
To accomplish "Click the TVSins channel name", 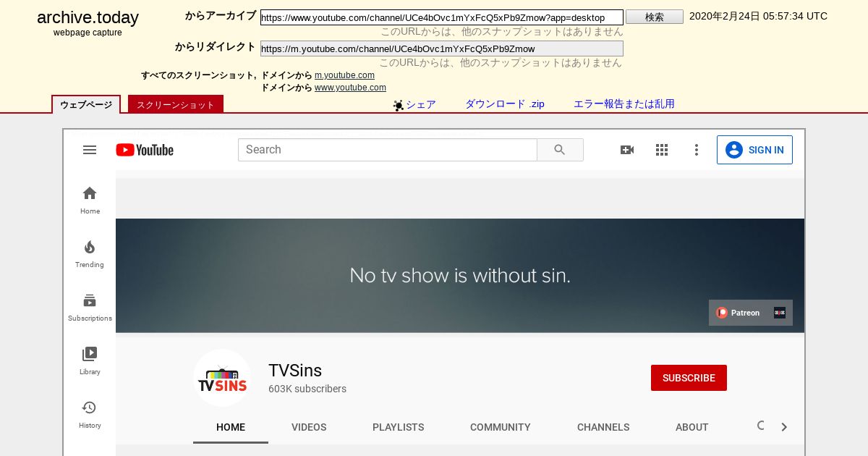I will [x=295, y=371].
